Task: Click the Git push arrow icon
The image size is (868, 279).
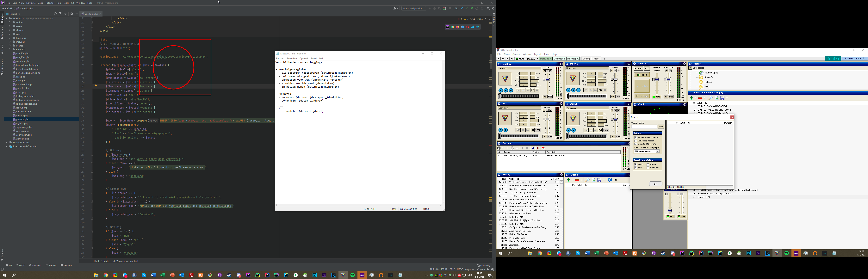Action: click(472, 8)
